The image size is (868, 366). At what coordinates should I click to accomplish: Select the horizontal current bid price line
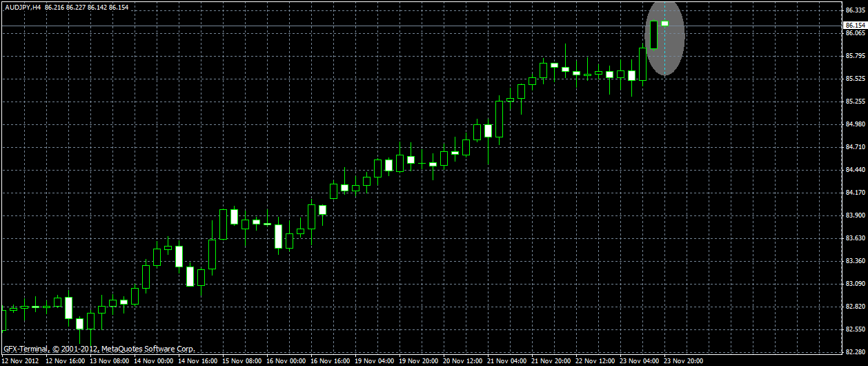(x=421, y=26)
